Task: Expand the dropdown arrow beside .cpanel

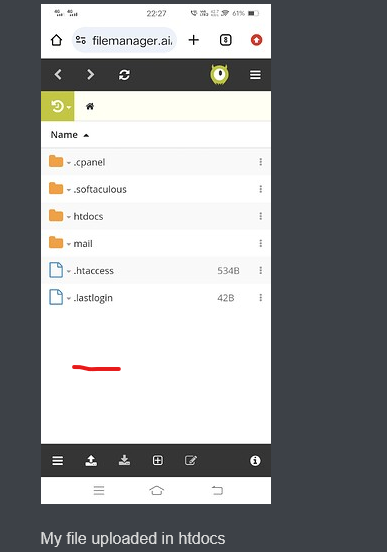Action: 69,163
